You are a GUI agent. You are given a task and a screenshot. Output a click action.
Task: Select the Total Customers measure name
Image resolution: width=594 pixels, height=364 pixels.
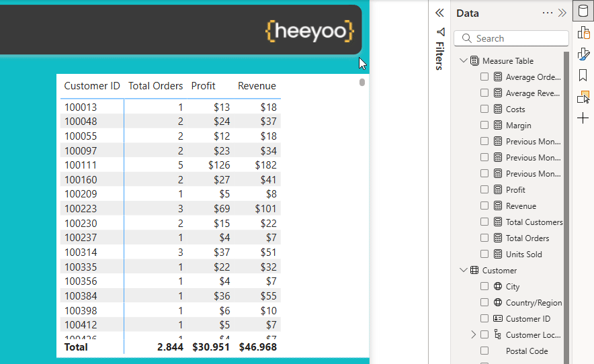pos(534,222)
